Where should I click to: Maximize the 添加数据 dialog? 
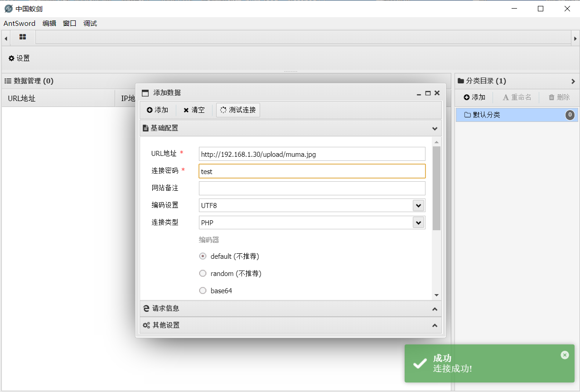[x=428, y=93]
